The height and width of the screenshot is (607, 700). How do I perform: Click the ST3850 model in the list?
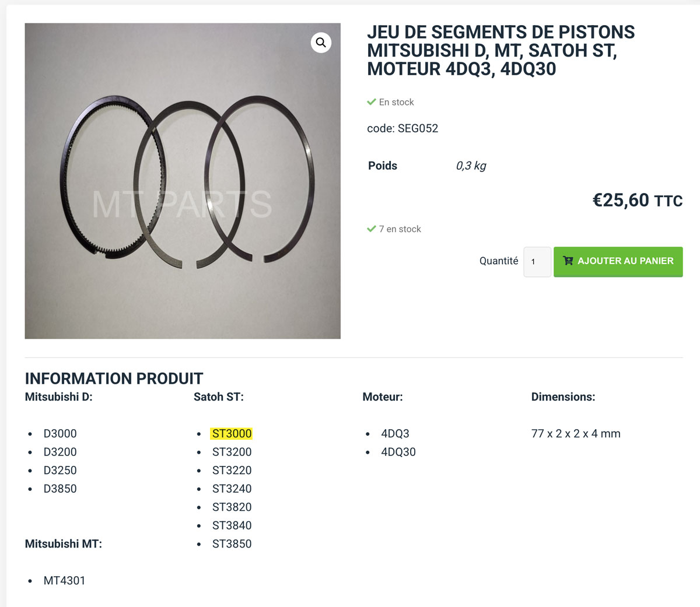tap(232, 544)
